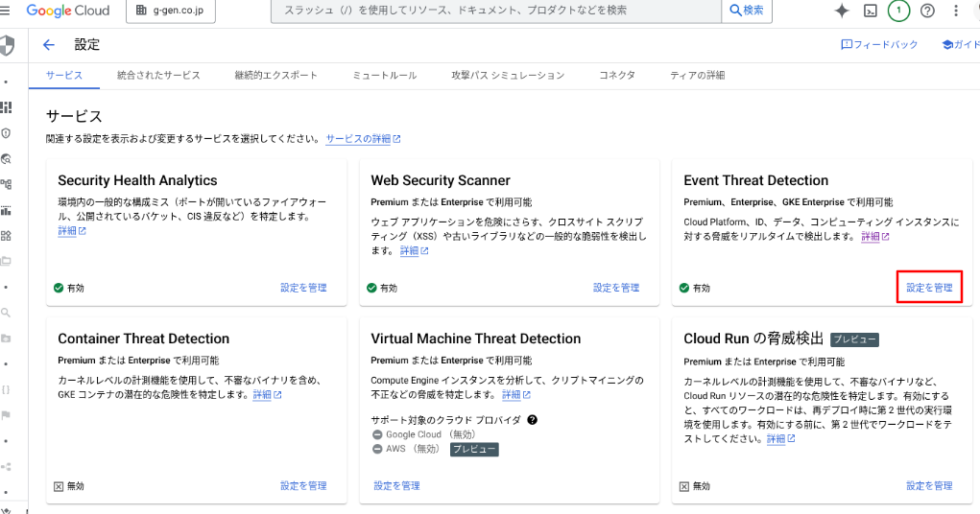This screenshot has width=980, height=514.
Task: Open the g-gen.co.jp project selector
Action: pyautogui.click(x=171, y=11)
